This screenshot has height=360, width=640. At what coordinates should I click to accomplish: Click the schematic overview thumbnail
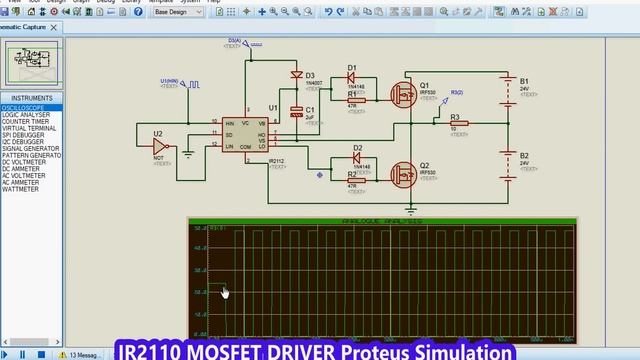pos(32,63)
